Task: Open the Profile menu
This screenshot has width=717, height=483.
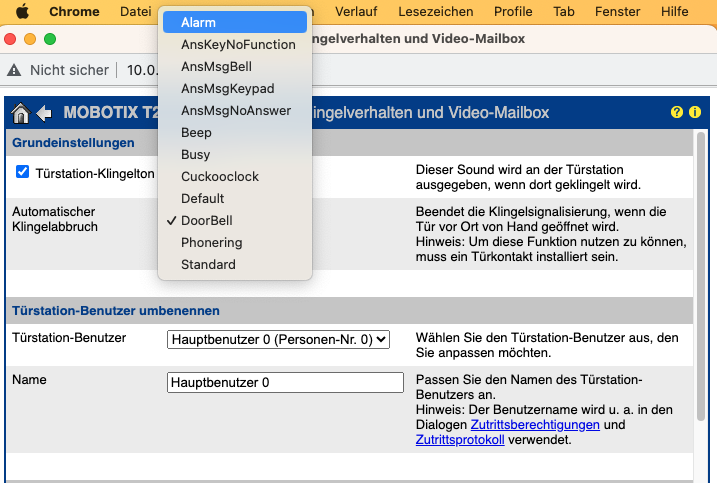Action: click(513, 11)
